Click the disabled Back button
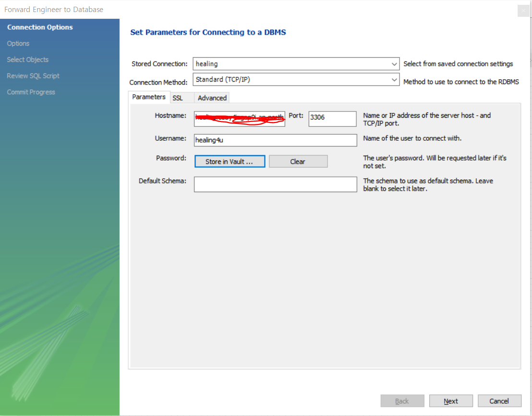532x416 pixels. click(402, 401)
